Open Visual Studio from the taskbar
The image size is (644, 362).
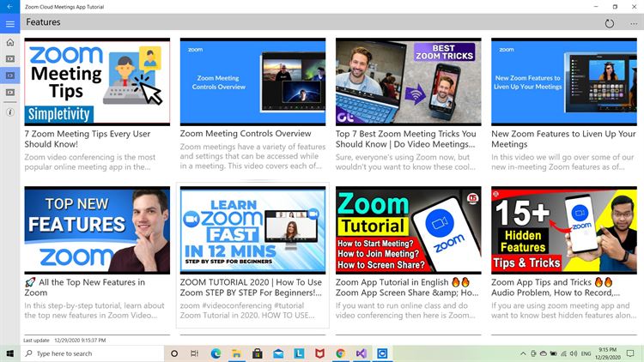(361, 353)
